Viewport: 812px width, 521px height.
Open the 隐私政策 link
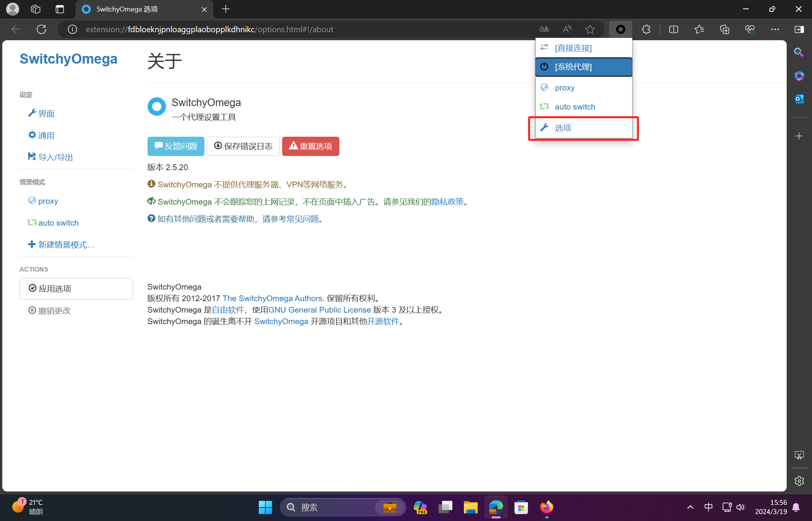[447, 202]
